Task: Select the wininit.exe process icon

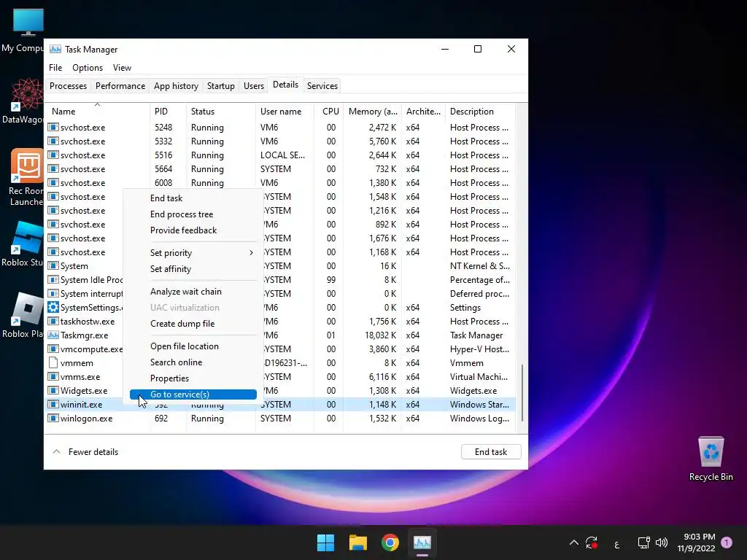Action: pos(53,404)
